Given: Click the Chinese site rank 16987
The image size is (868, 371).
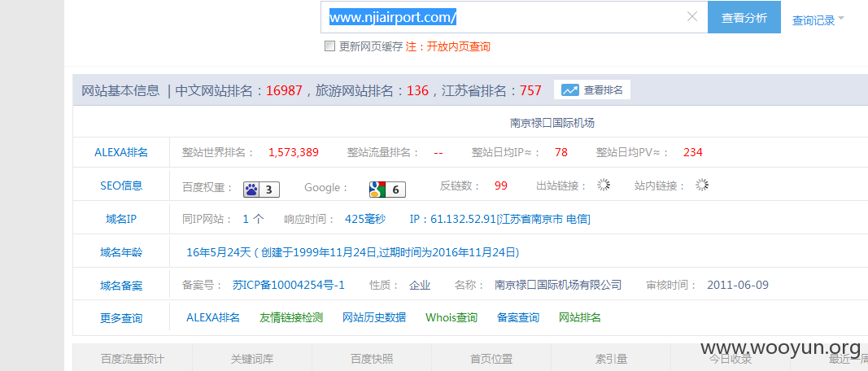Looking at the screenshot, I should [284, 90].
